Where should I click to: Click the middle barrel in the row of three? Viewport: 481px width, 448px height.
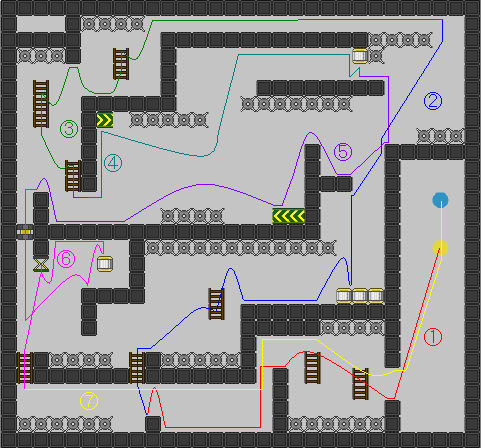[360, 296]
